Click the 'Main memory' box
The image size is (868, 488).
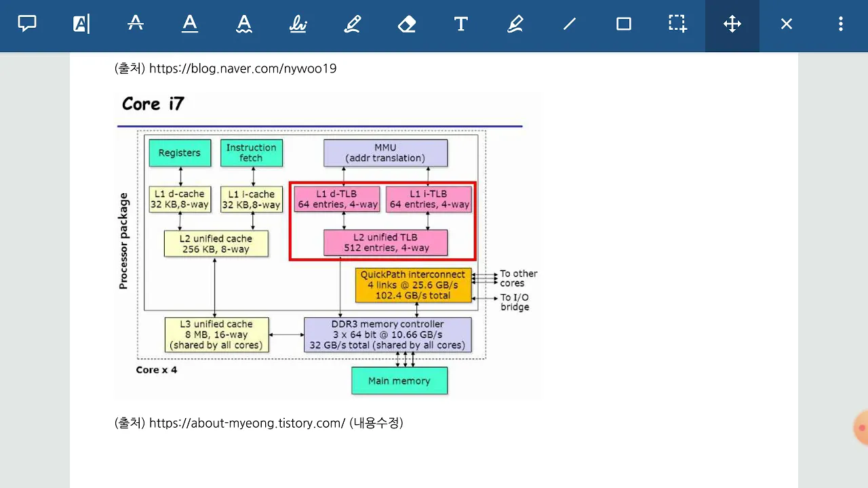[x=399, y=381]
